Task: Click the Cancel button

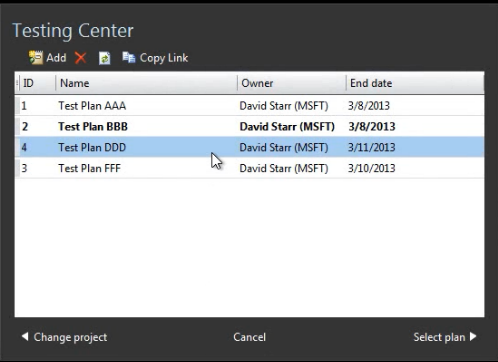Action: [249, 337]
